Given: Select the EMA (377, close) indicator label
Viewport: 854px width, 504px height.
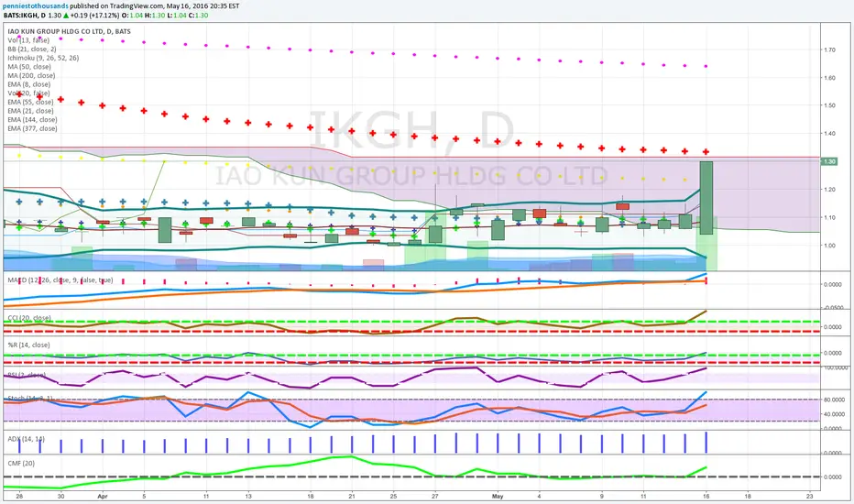Looking at the screenshot, I should click(32, 128).
